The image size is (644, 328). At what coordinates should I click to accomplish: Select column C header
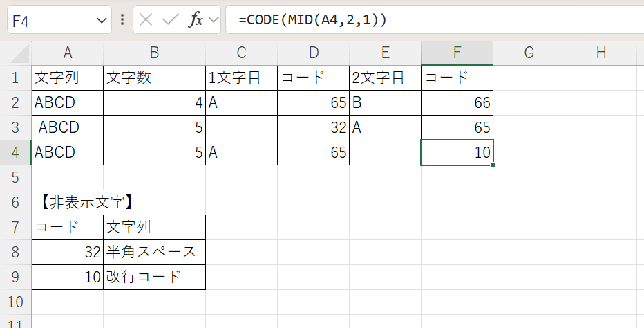[x=242, y=53]
